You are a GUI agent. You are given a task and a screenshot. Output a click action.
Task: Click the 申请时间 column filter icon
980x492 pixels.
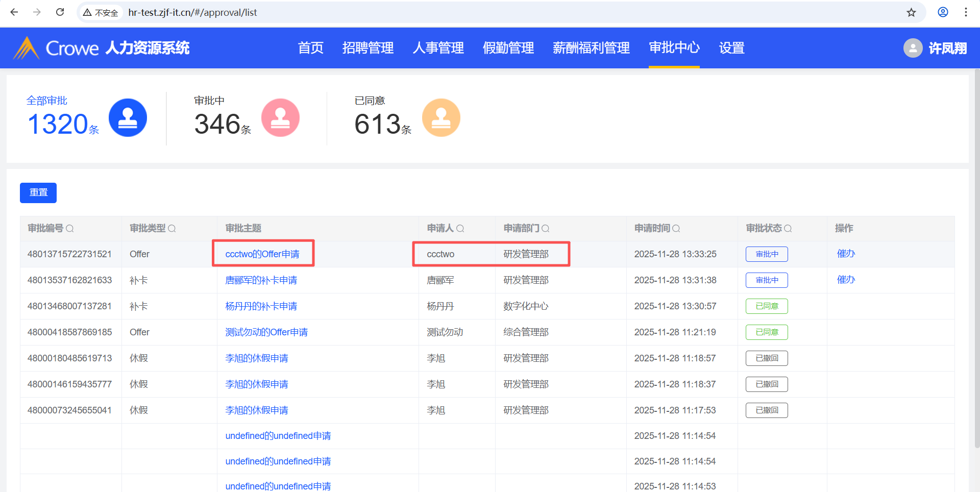pos(676,229)
